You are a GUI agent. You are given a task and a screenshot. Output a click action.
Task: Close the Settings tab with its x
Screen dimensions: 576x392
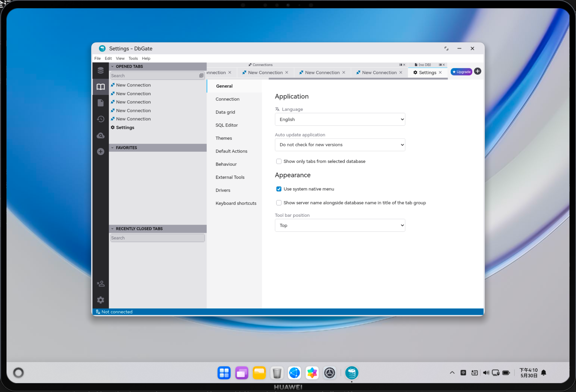click(440, 72)
